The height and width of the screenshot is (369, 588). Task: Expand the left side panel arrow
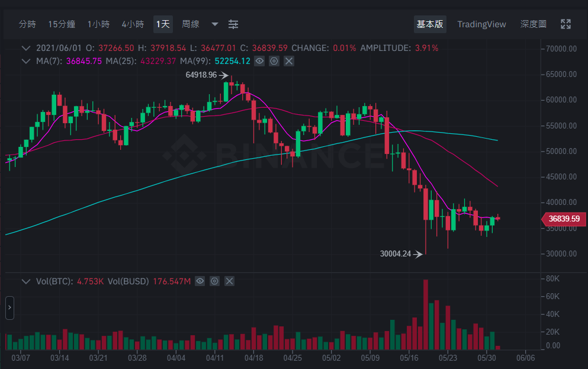click(9, 307)
